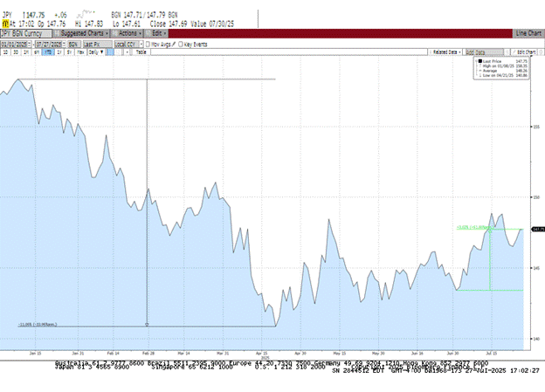
Task: Click the BGN 147.71/147.79 BGN quote text
Action: tap(144, 15)
